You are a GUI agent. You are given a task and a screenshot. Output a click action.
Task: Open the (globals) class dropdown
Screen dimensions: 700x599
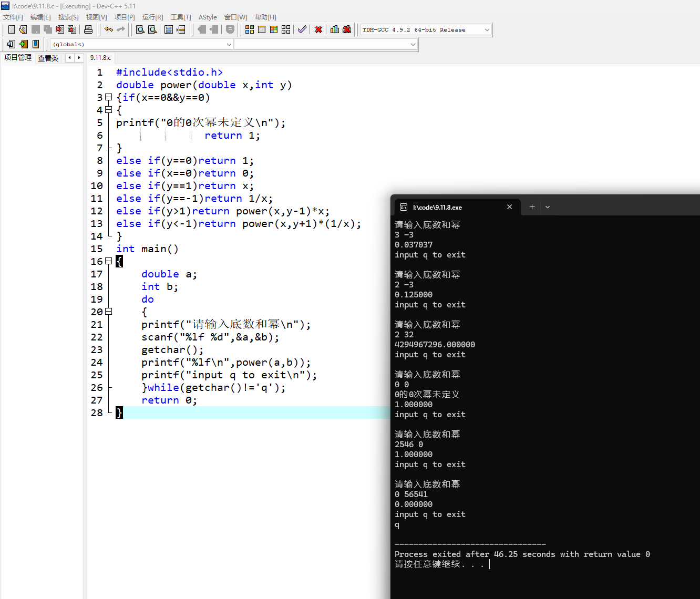click(x=142, y=45)
